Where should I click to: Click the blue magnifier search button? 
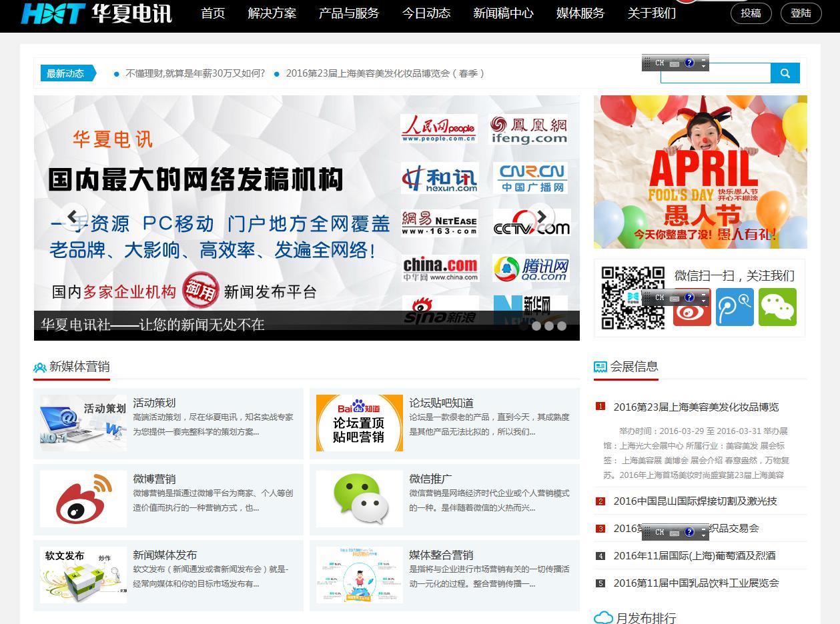(x=785, y=73)
